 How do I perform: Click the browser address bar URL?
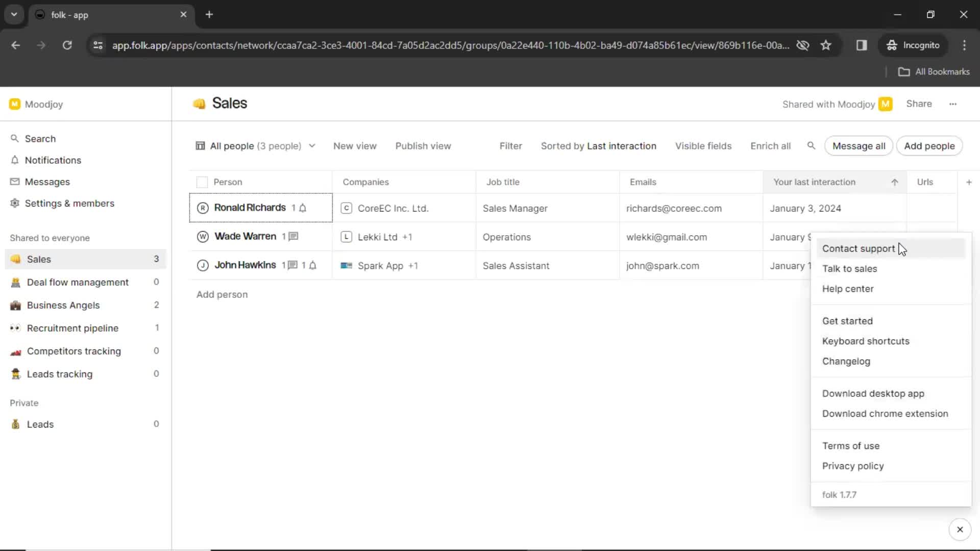pos(450,45)
